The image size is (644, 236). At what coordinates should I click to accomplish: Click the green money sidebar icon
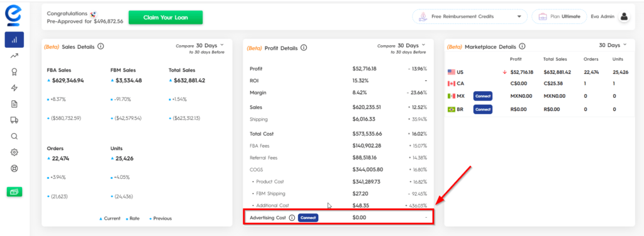click(14, 192)
